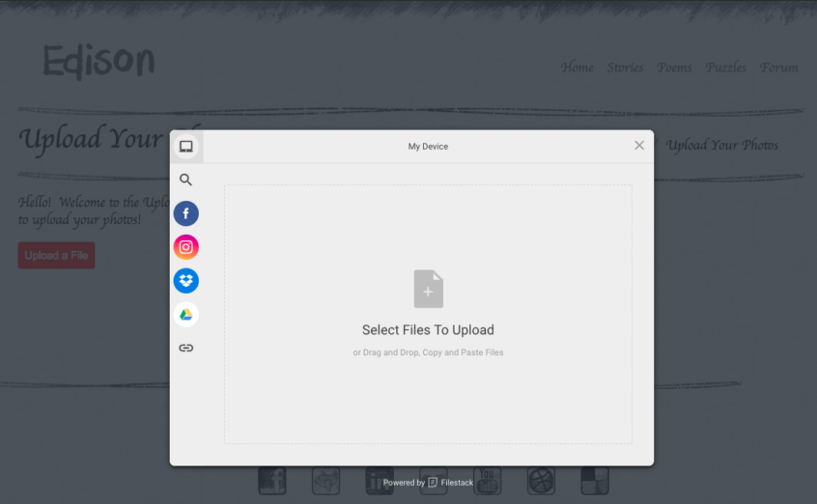Go to Home in site navigation
The image size is (817, 504).
(577, 68)
